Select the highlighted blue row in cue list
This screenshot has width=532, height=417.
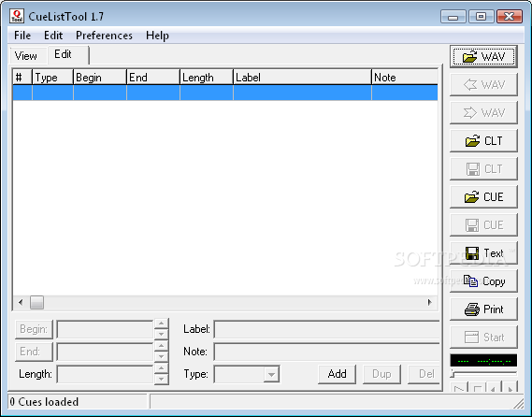coord(225,93)
